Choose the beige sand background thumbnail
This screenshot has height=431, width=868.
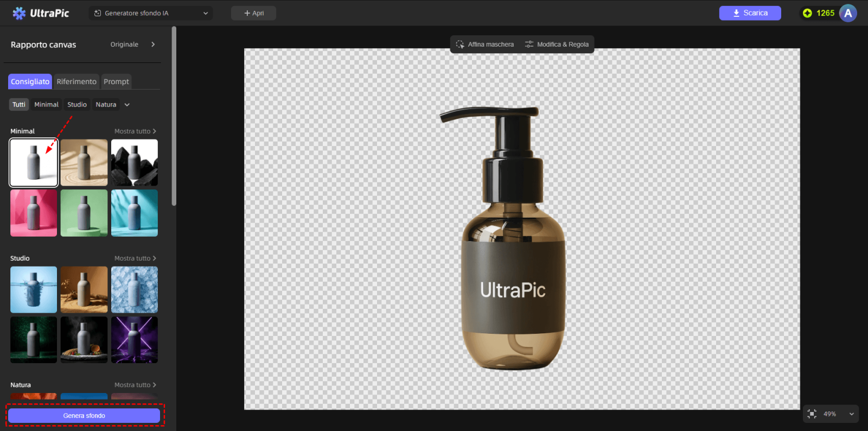click(x=84, y=163)
